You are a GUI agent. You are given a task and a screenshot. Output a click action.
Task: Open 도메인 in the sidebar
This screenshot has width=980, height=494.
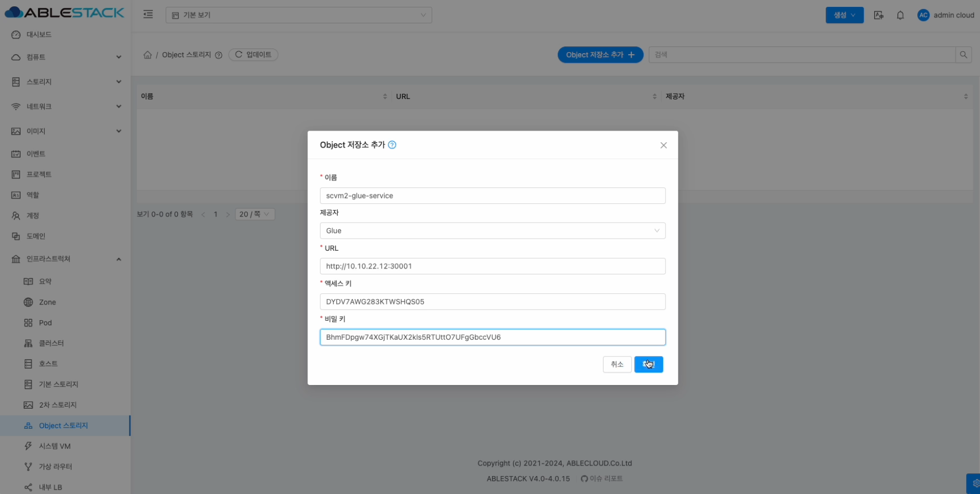(65, 236)
